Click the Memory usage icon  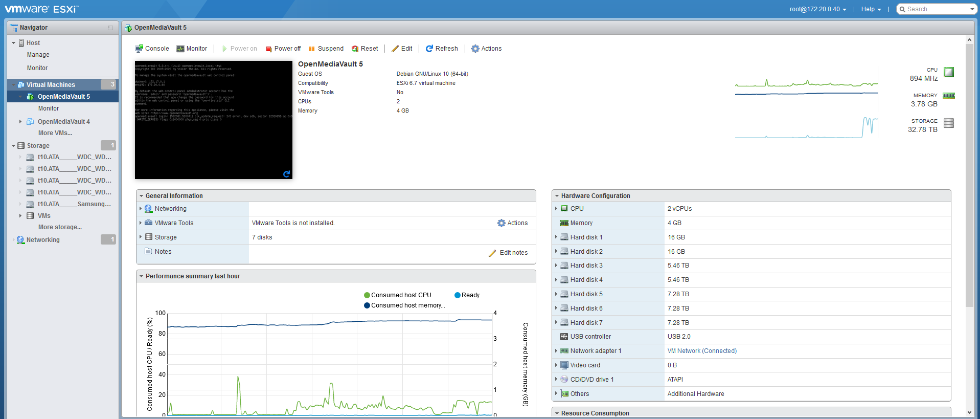[949, 96]
